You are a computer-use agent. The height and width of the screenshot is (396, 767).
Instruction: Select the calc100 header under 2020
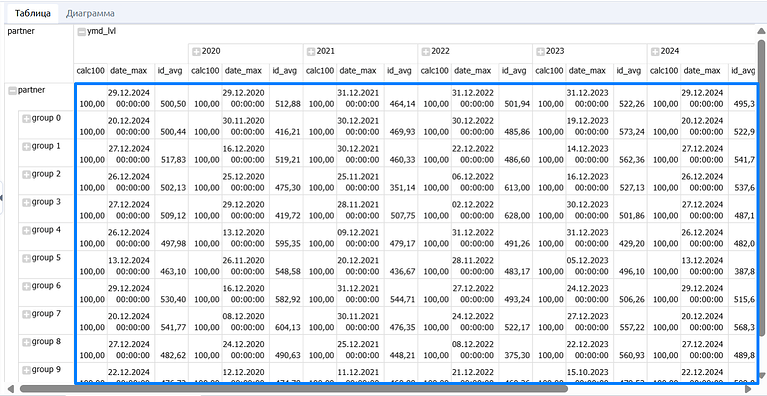click(205, 71)
